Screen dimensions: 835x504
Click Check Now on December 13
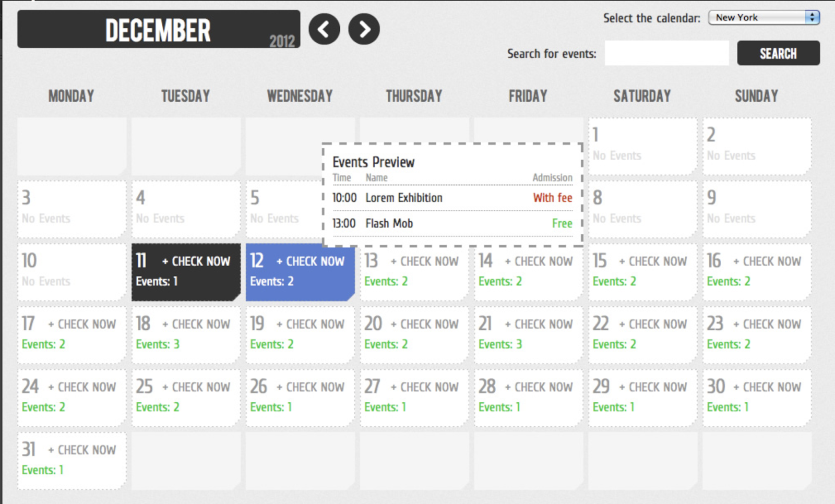pyautogui.click(x=424, y=261)
